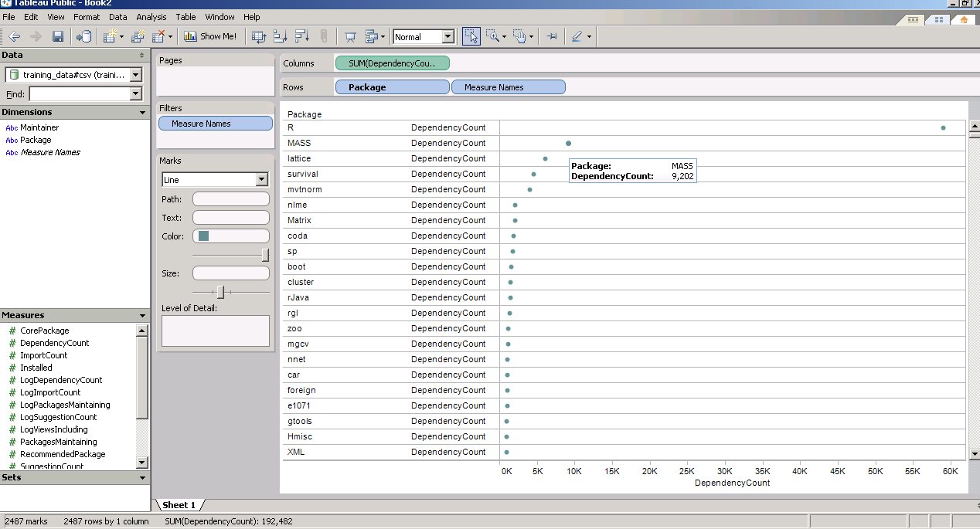Screen dimensions: 980x529
Task: Expand the Normal view size dropdown
Action: coord(447,36)
